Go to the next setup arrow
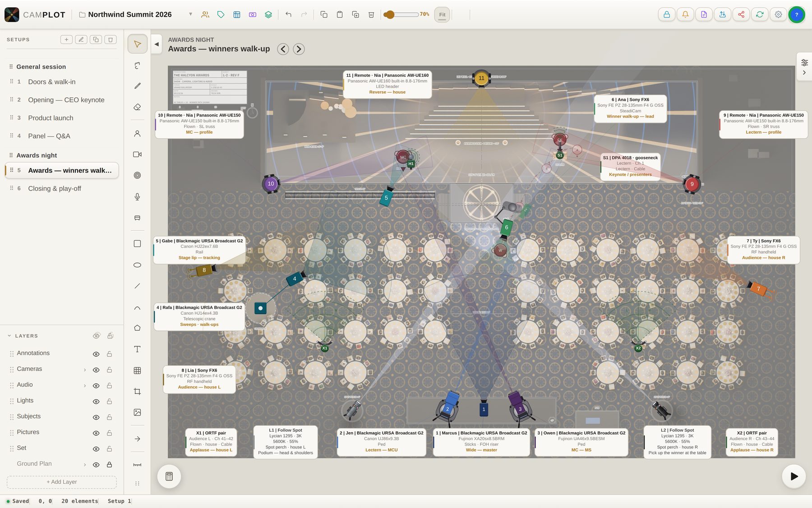Image resolution: width=812 pixels, height=508 pixels. [299, 49]
